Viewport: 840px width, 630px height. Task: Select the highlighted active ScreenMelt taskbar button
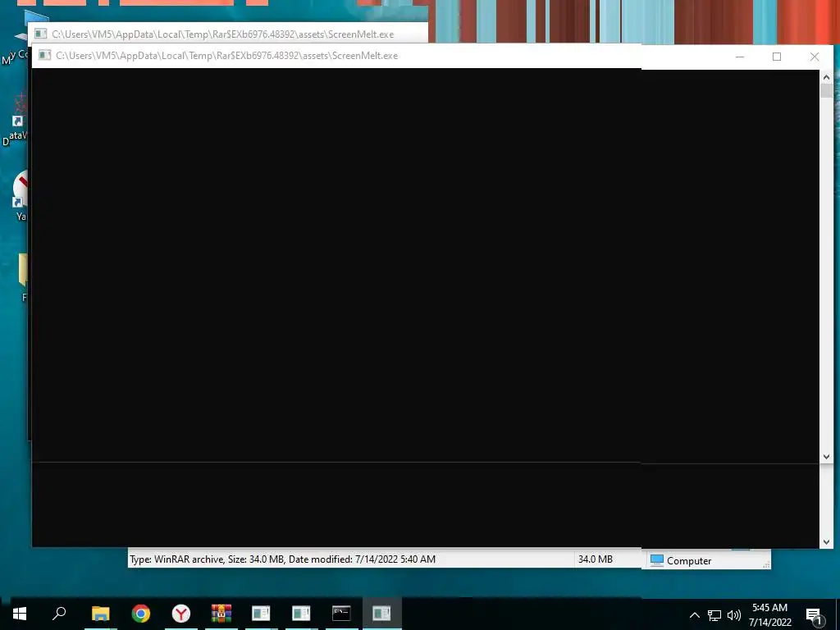coord(381,614)
